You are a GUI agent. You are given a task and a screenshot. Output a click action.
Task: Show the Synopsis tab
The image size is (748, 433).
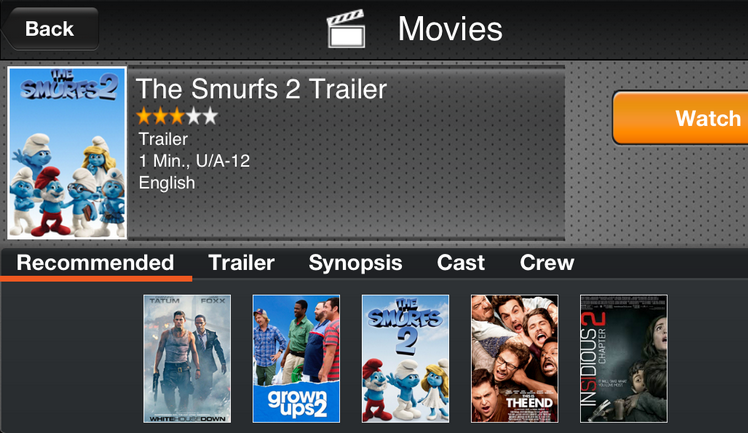[355, 263]
